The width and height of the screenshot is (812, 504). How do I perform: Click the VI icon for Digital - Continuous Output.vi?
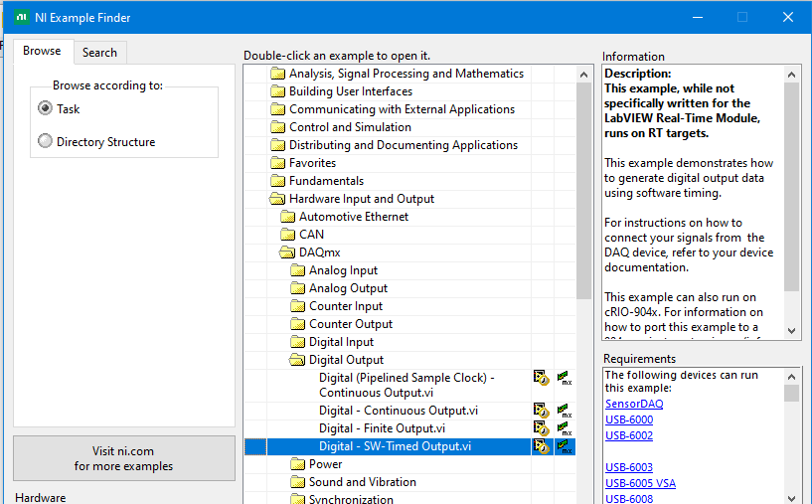(541, 411)
